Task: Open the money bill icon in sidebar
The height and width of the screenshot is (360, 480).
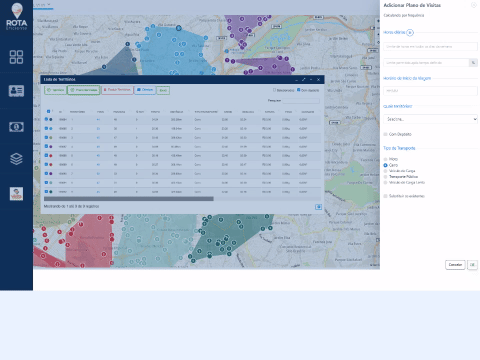Action: pyautogui.click(x=16, y=127)
